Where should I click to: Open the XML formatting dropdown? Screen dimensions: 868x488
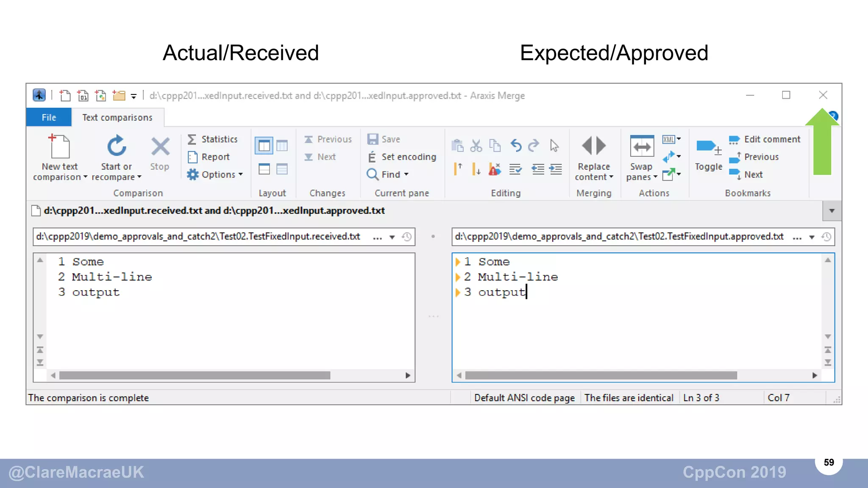[671, 139]
